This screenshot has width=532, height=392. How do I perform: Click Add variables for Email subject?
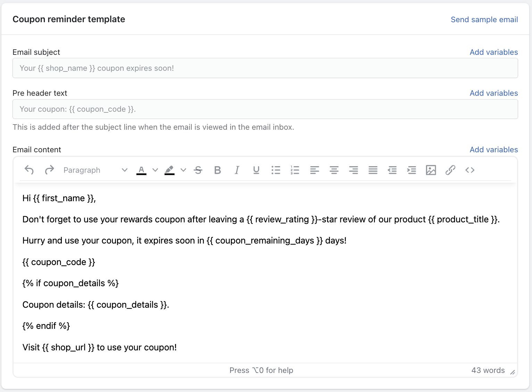493,52
